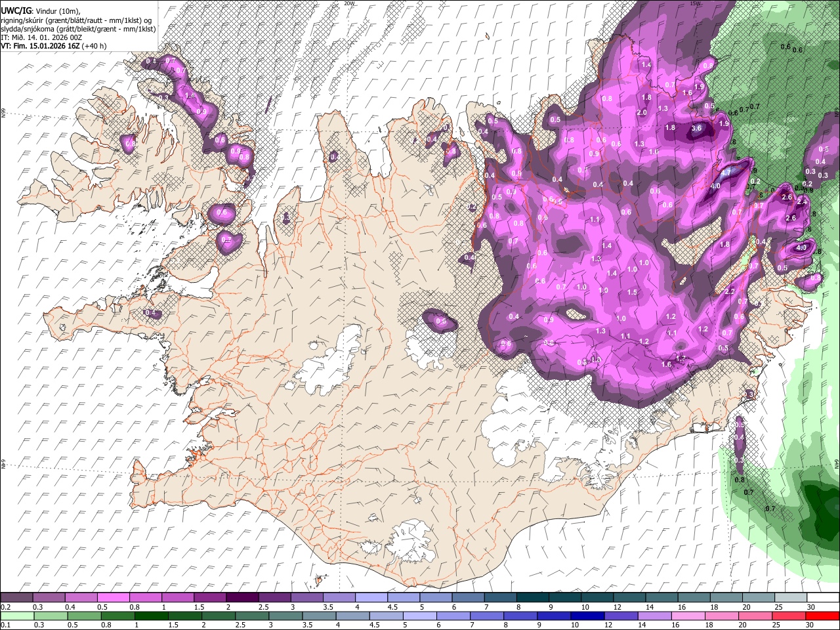Click the '15W' longitude label at the top
Viewport: 840px width, 630px height.
coord(696,3)
